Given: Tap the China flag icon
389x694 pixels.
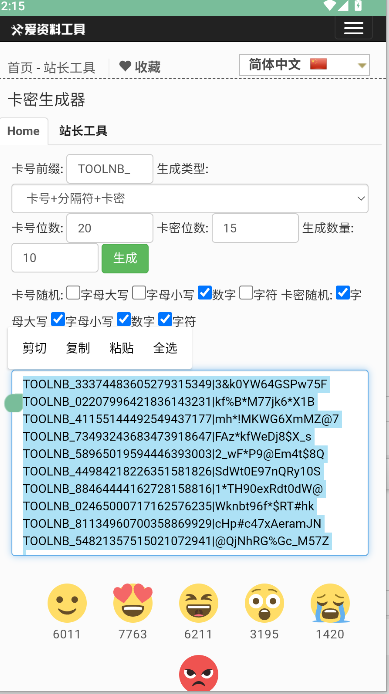Looking at the screenshot, I should tap(318, 64).
